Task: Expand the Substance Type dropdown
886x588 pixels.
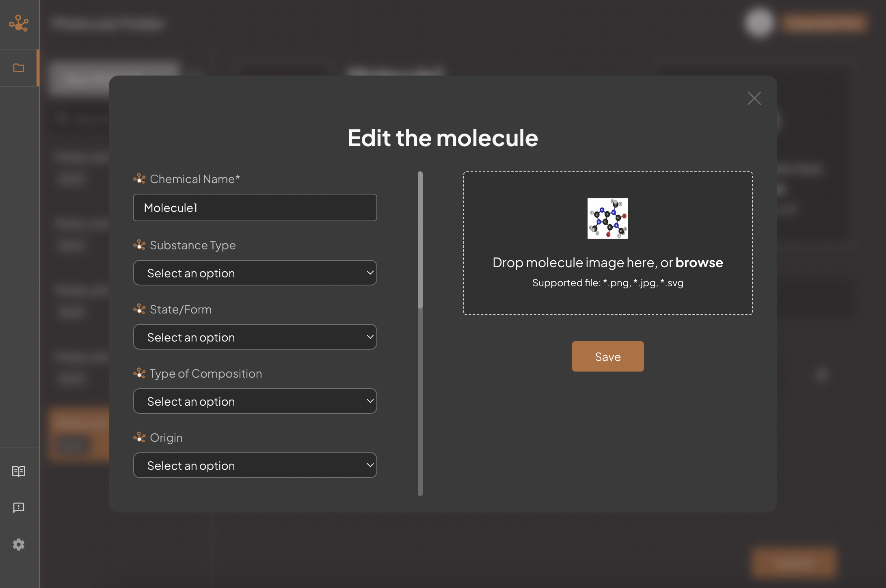Action: pyautogui.click(x=255, y=272)
